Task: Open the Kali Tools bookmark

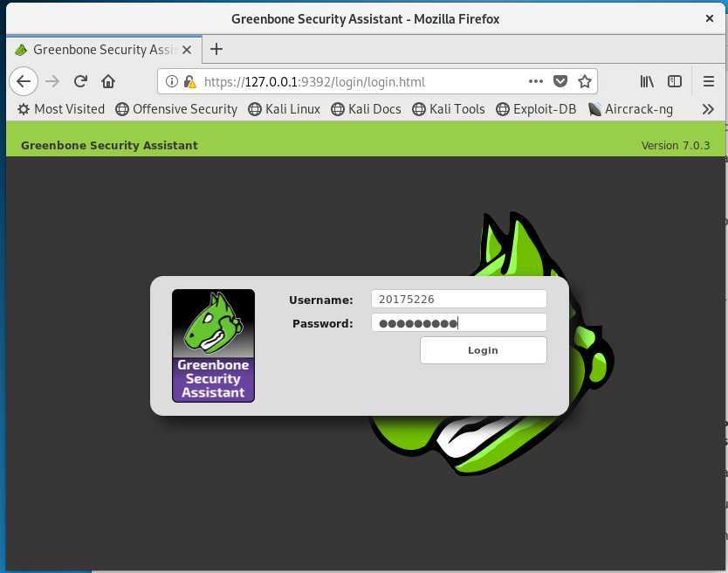Action: click(449, 109)
